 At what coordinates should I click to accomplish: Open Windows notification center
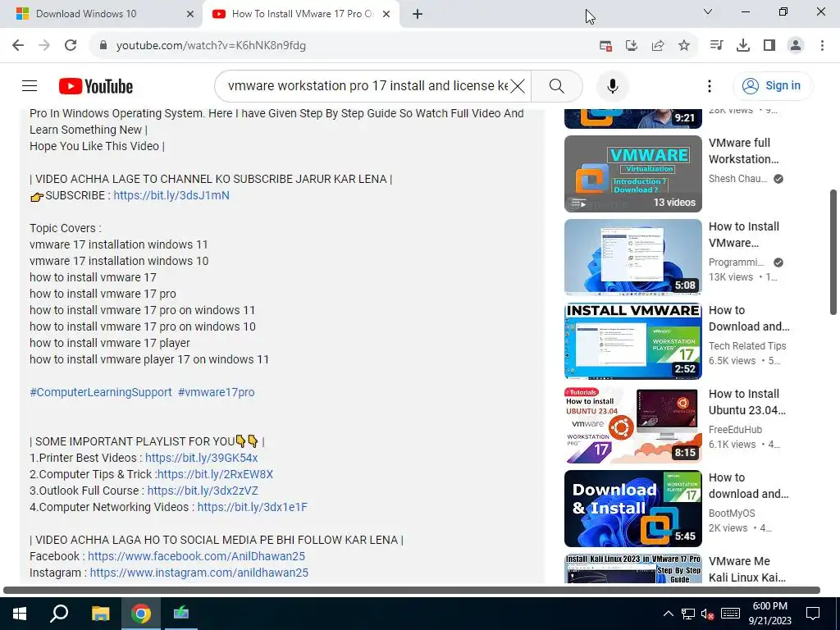(x=813, y=614)
